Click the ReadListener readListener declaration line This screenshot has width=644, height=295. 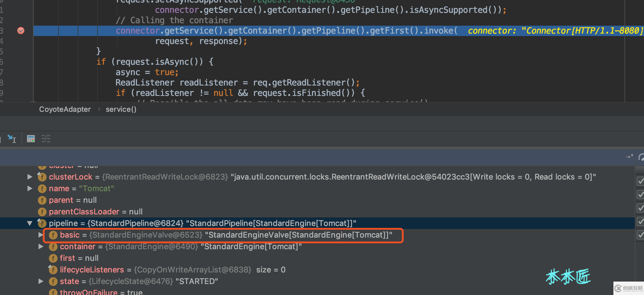pyautogui.click(x=238, y=82)
